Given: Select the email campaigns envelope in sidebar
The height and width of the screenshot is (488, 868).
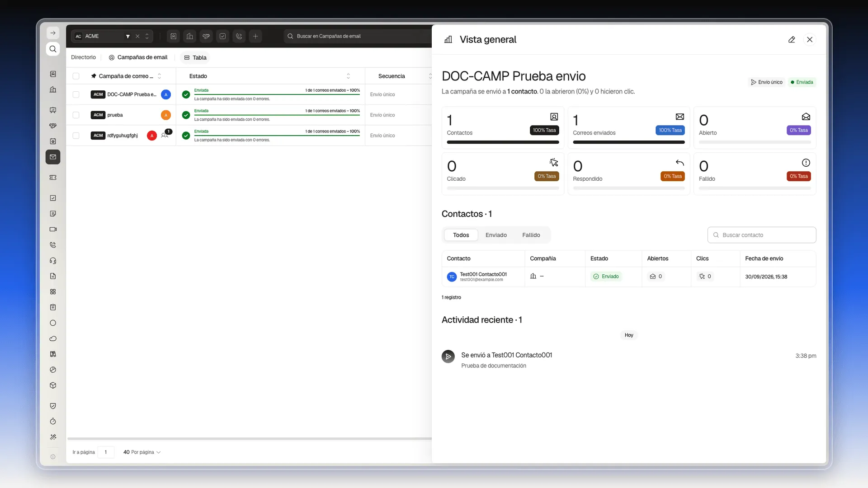Looking at the screenshot, I should 53,157.
